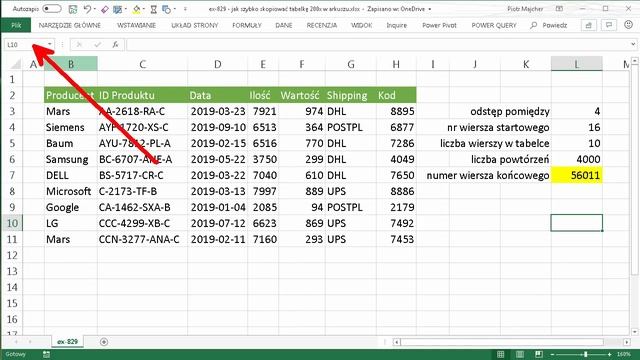Open the Inquire ribbon tab
The height and width of the screenshot is (360, 640).
397,25
